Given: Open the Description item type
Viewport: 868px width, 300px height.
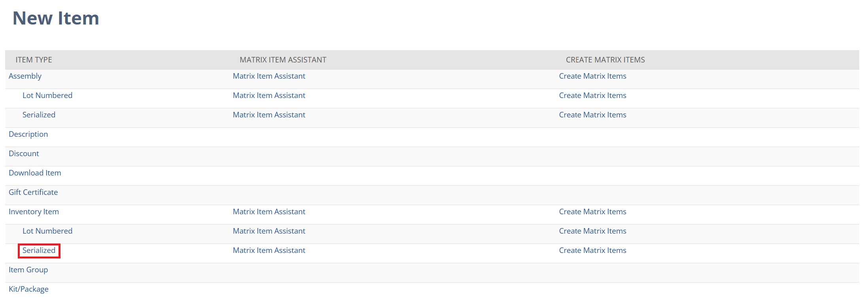Looking at the screenshot, I should (x=28, y=134).
